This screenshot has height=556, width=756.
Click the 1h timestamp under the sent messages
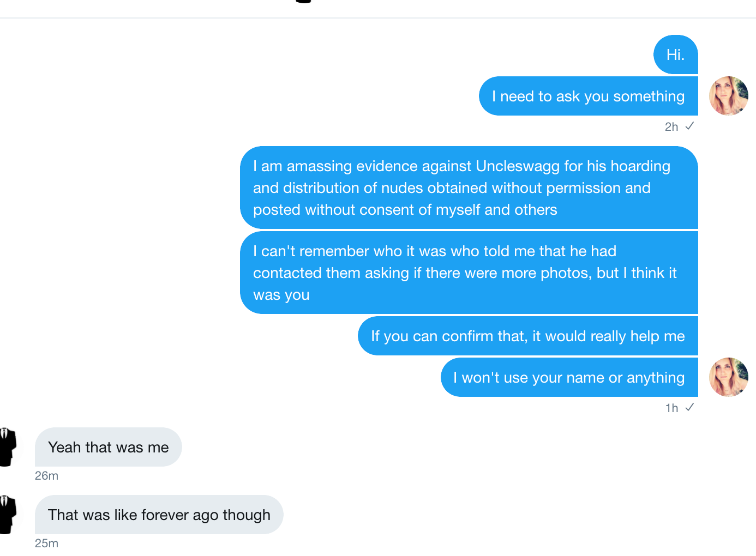tap(671, 408)
